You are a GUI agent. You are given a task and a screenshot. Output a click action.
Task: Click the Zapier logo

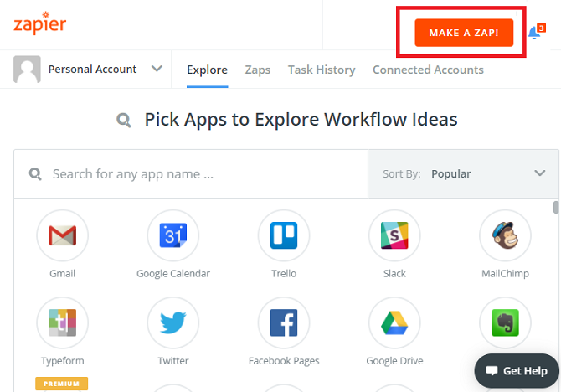[x=39, y=23]
